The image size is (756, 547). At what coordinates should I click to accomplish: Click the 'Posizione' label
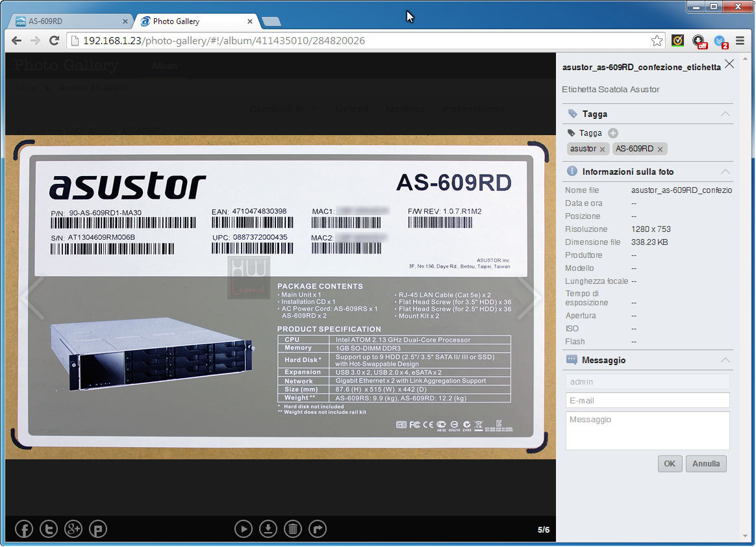coord(583,216)
